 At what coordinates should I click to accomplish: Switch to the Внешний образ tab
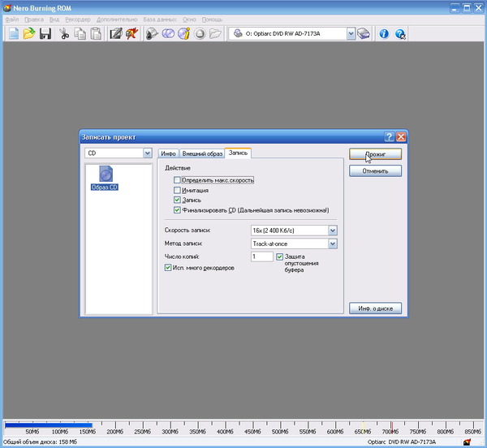coord(202,153)
